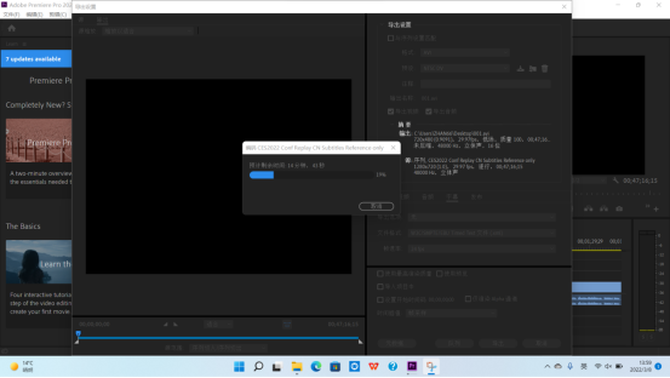Click the Premiere Pro taskbar icon

click(412, 366)
